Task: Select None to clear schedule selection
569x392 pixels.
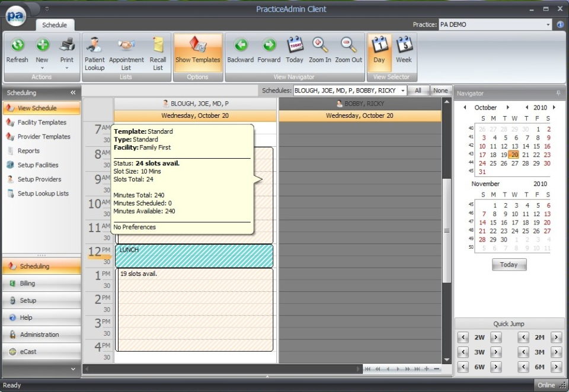Action: coord(440,90)
